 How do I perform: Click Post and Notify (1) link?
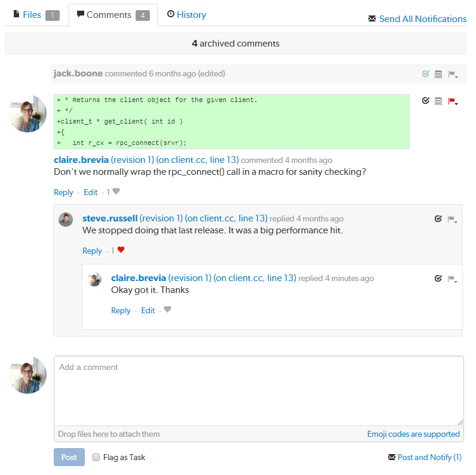point(429,457)
